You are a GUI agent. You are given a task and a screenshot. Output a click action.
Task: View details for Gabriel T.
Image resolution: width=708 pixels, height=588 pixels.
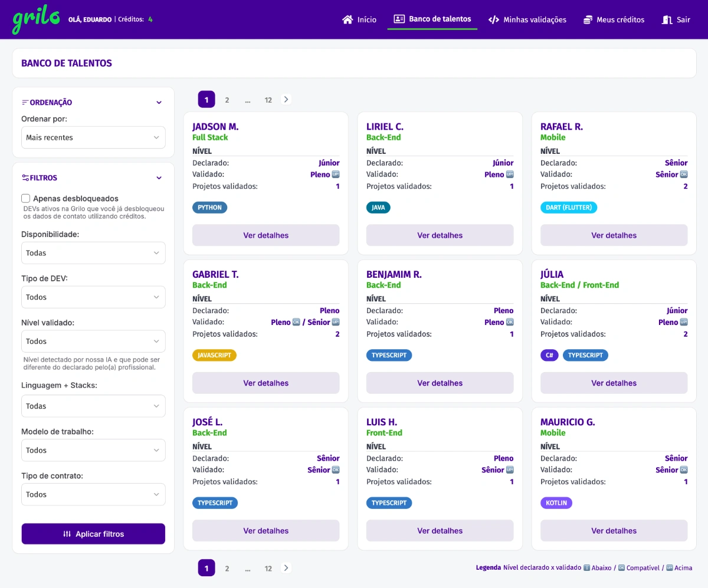coord(265,383)
